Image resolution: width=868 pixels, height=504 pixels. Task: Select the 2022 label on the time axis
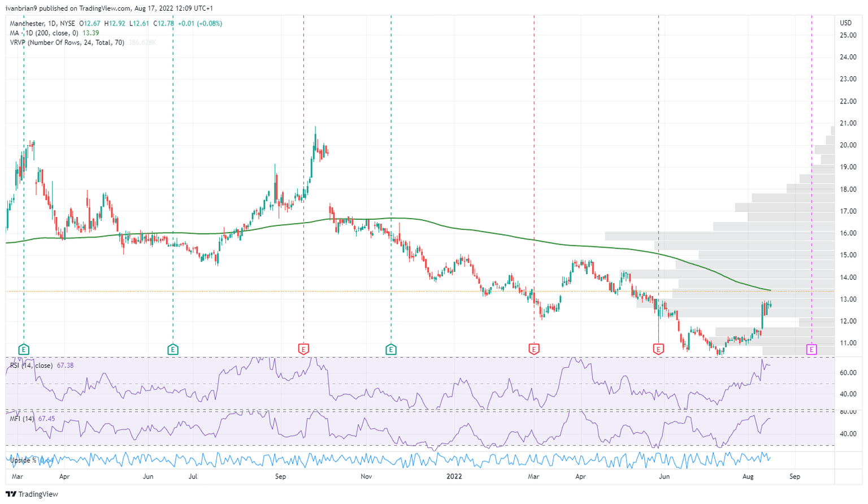click(x=455, y=476)
